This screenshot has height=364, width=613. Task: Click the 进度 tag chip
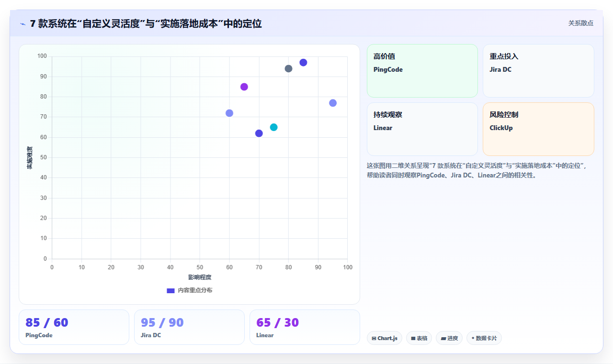pyautogui.click(x=449, y=338)
